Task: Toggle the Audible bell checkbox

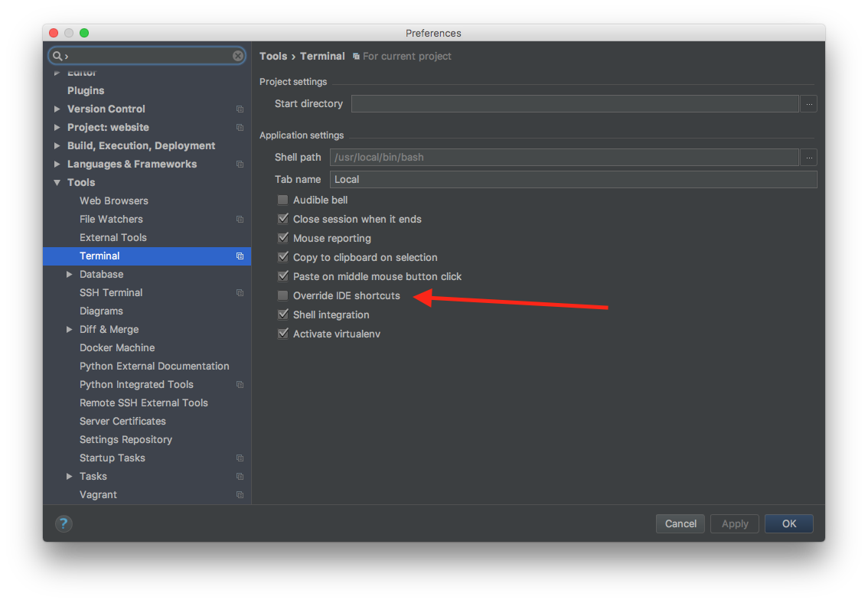Action: [283, 200]
